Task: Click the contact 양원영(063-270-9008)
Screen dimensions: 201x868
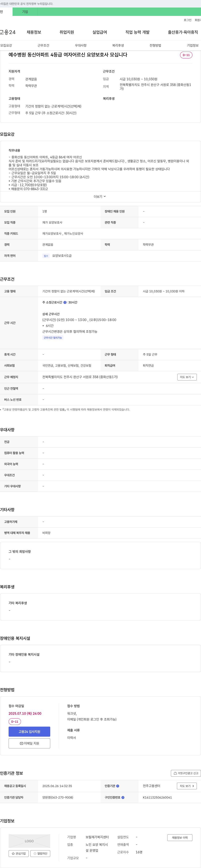Action: pyautogui.click(x=58, y=798)
